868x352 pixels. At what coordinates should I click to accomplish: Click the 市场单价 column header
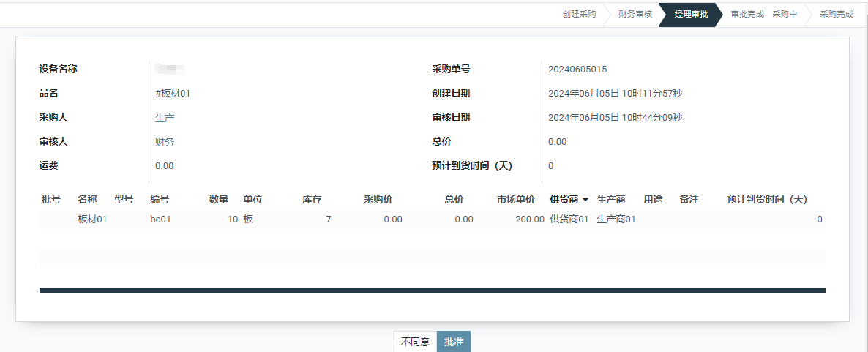[516, 199]
